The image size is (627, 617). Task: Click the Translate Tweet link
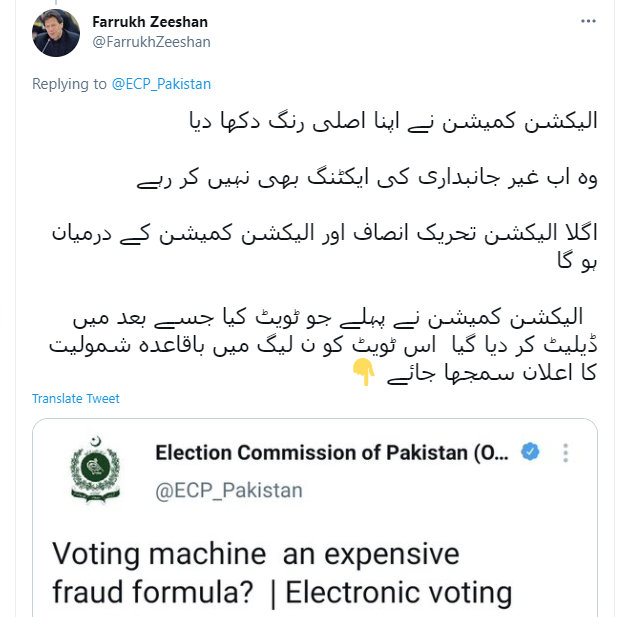(x=76, y=399)
